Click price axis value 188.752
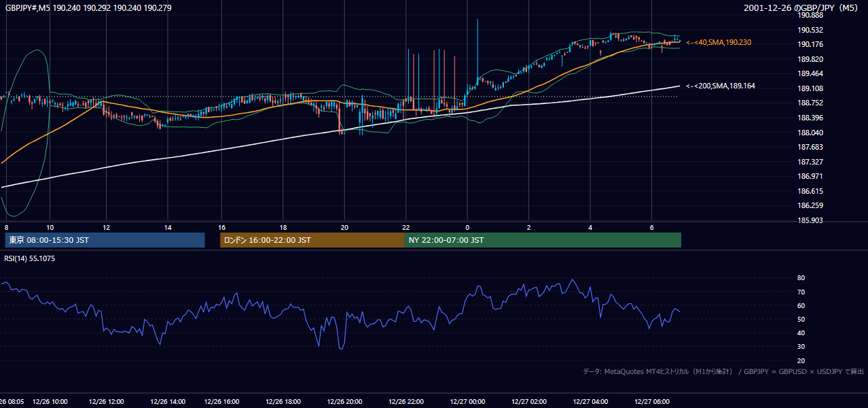This screenshot has height=408, width=868. coord(810,103)
